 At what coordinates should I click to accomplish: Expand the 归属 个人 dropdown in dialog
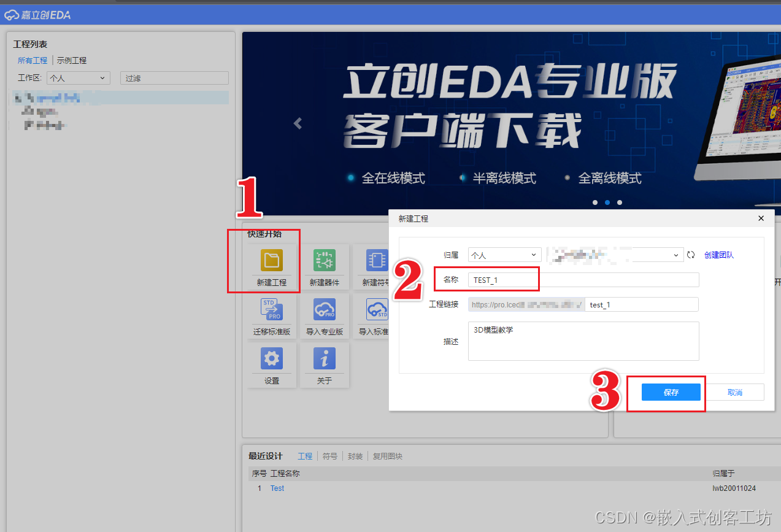(505, 255)
